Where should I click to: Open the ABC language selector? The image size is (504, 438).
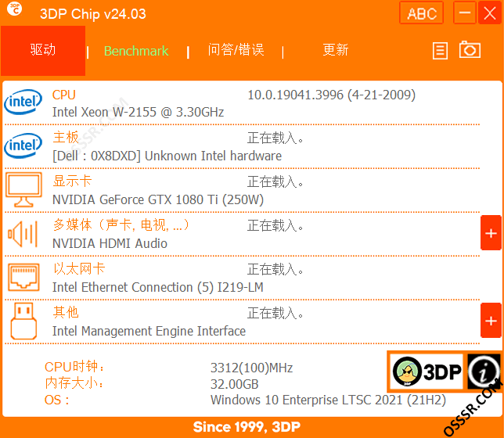pos(421,13)
